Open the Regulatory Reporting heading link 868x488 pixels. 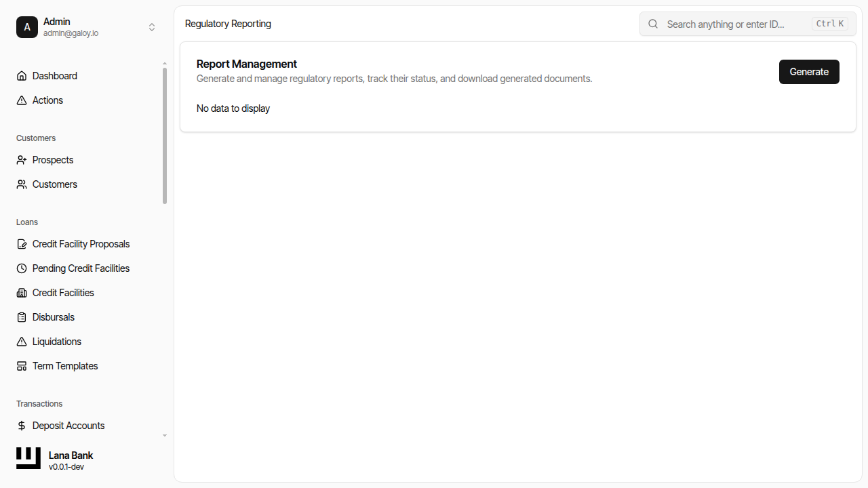tap(228, 24)
